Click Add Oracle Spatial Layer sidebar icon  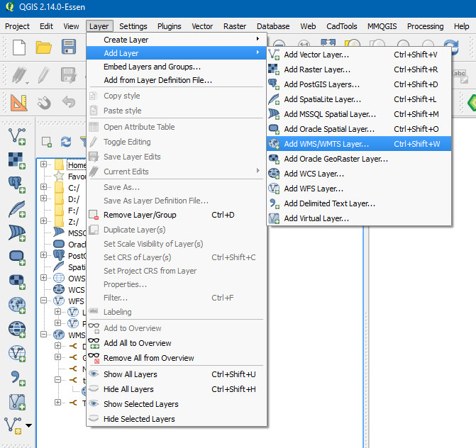17,257
